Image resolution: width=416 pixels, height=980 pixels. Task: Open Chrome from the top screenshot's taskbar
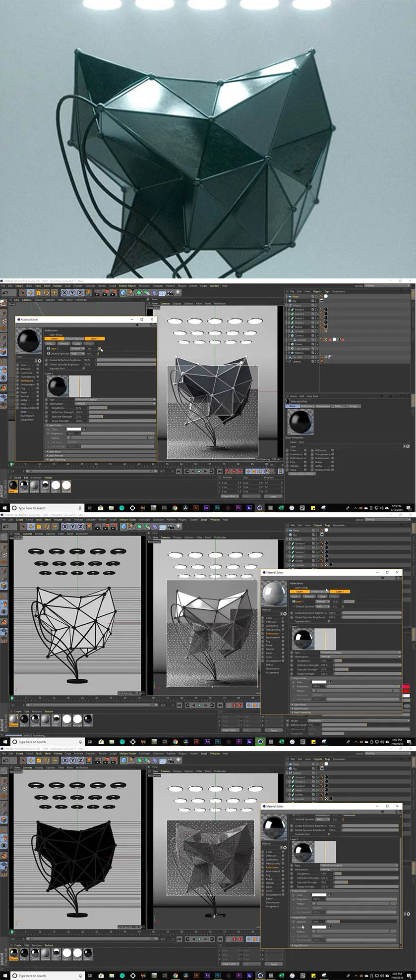click(x=175, y=508)
